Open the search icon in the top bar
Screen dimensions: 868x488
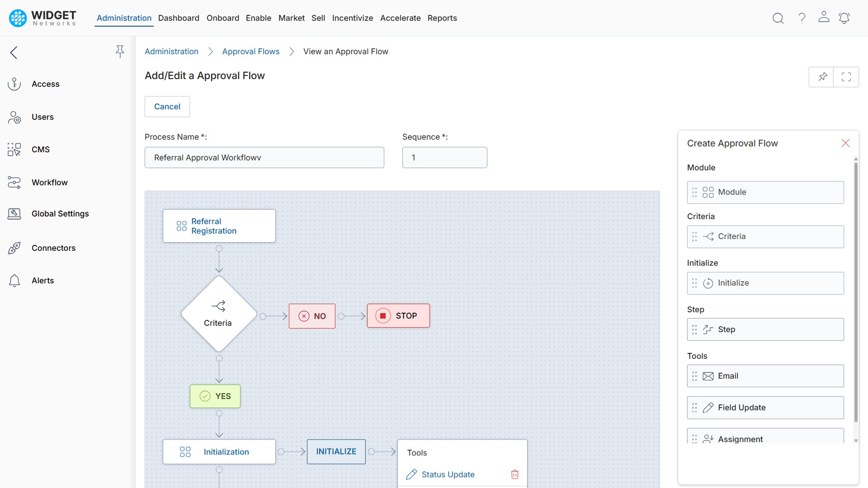click(x=778, y=18)
